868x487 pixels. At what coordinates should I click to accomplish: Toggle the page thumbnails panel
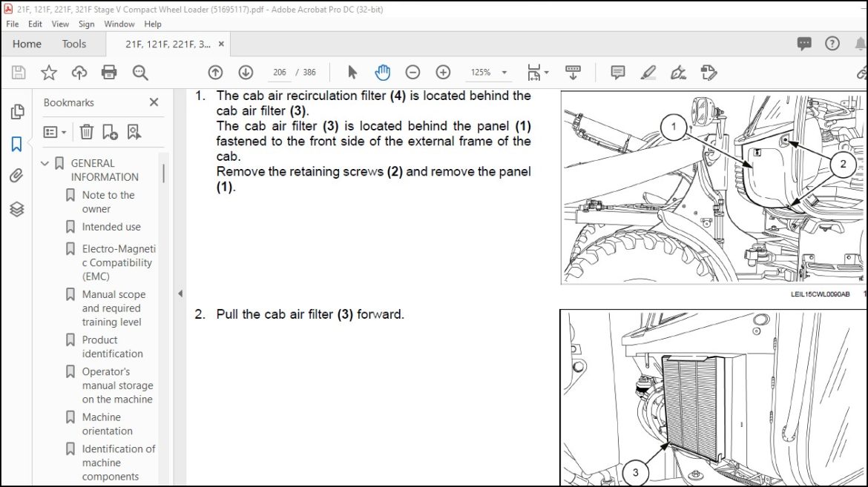pos(16,112)
